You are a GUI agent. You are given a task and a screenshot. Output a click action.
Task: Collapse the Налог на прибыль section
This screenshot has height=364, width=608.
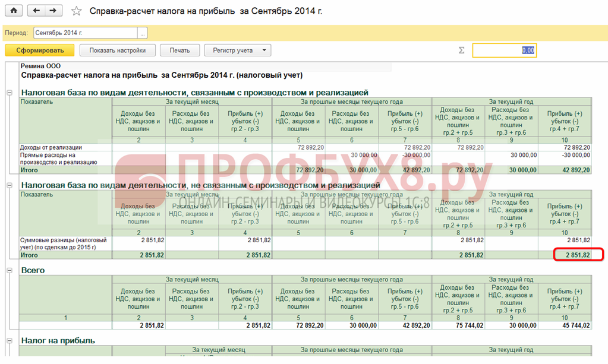[10, 341]
